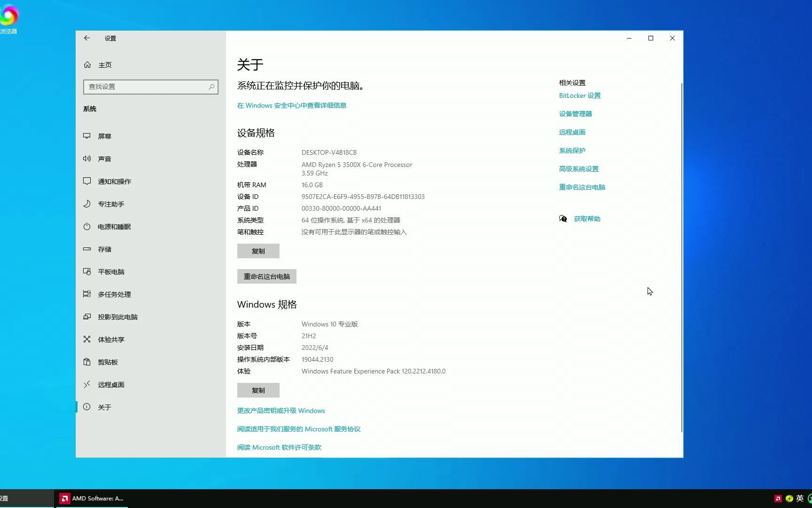Open 屏幕 display settings
Viewport: 812px width, 508px height.
pyautogui.click(x=150, y=136)
